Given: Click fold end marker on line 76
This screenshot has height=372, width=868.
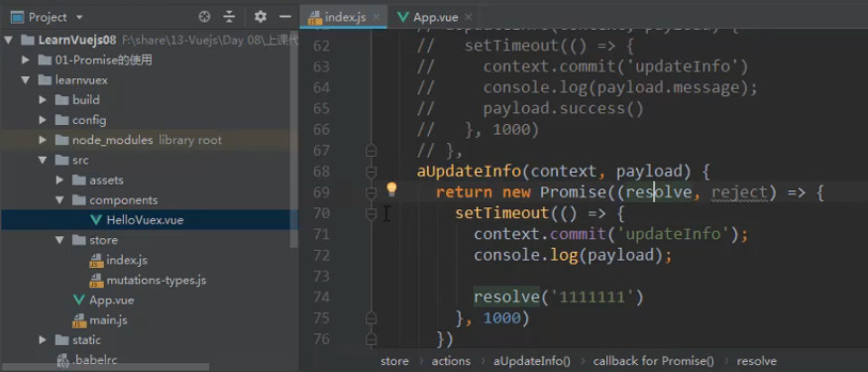Looking at the screenshot, I should [x=371, y=338].
